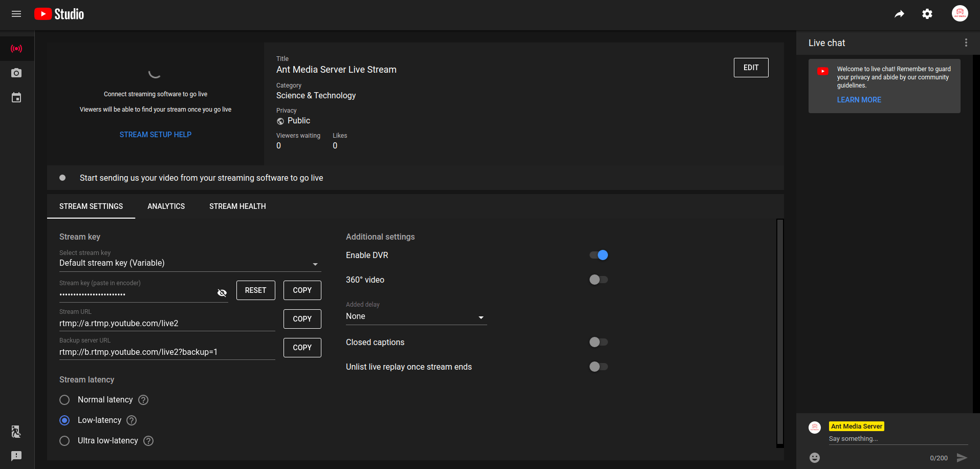This screenshot has height=469, width=980.
Task: Select the Low-latency radio button
Action: tap(64, 420)
